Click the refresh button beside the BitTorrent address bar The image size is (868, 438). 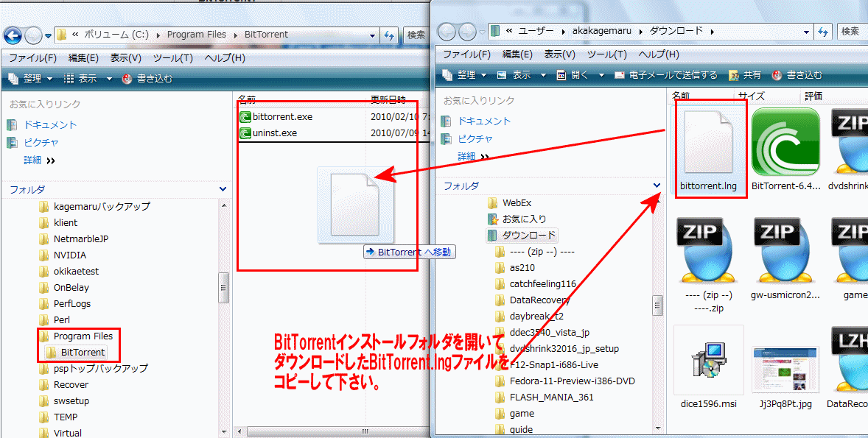tap(389, 35)
